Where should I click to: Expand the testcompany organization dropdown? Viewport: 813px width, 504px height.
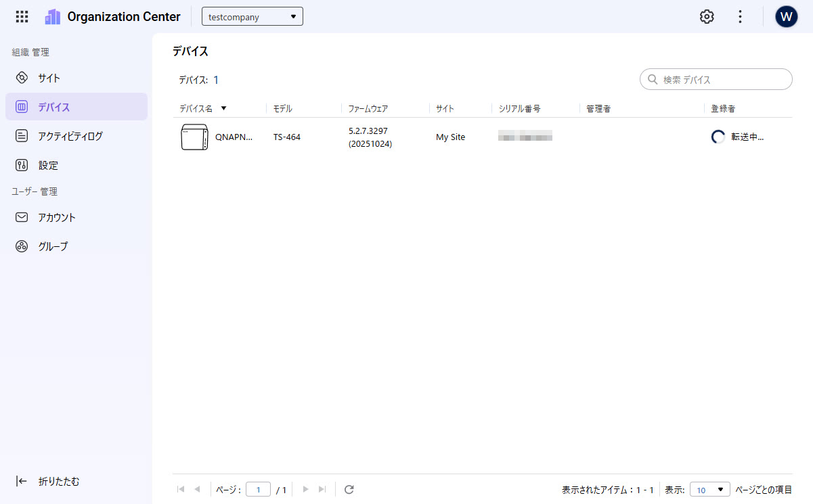coord(252,17)
